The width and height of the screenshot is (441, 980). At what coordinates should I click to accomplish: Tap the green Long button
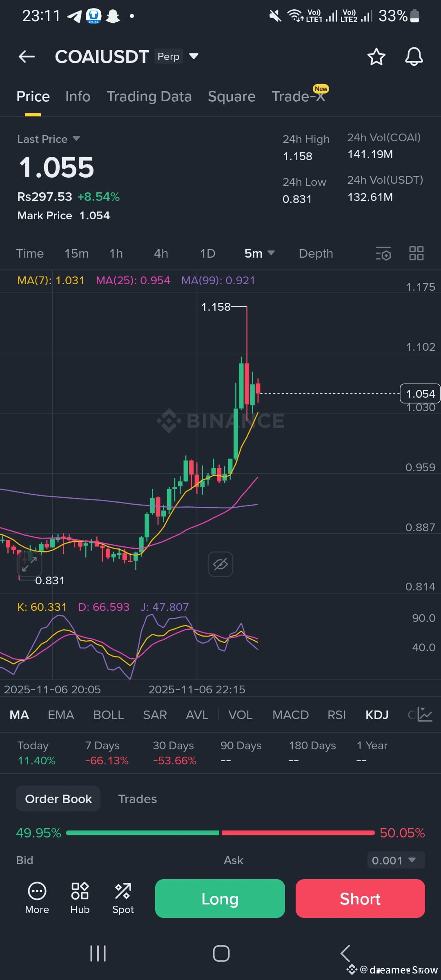(x=220, y=898)
